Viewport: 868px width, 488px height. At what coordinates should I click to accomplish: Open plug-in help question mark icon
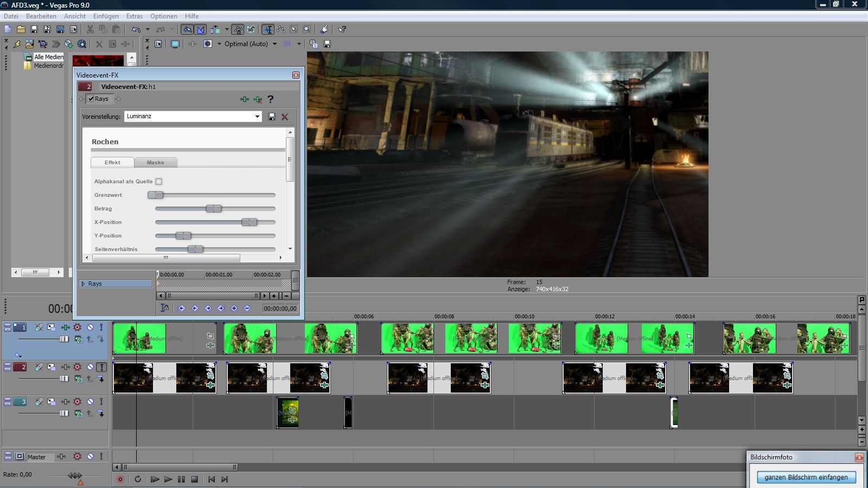coord(270,99)
